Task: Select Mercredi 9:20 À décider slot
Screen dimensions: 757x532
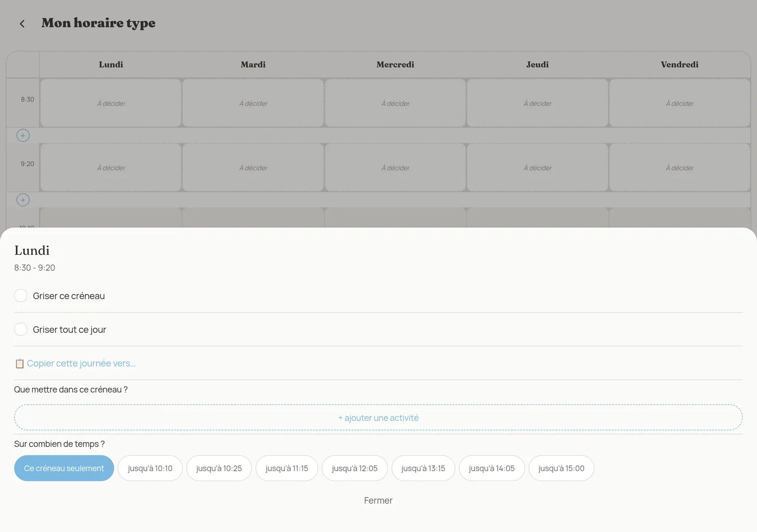Action: pos(395,167)
